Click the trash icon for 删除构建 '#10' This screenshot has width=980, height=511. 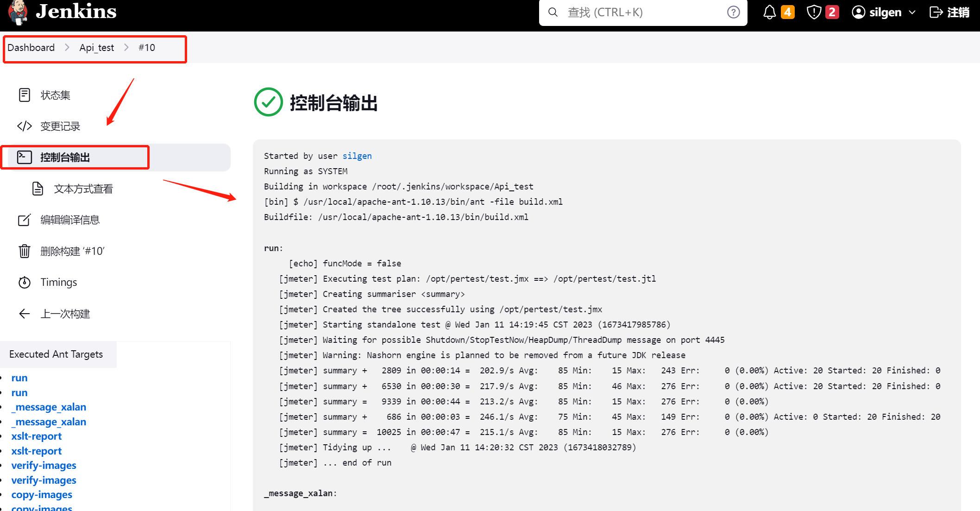25,251
